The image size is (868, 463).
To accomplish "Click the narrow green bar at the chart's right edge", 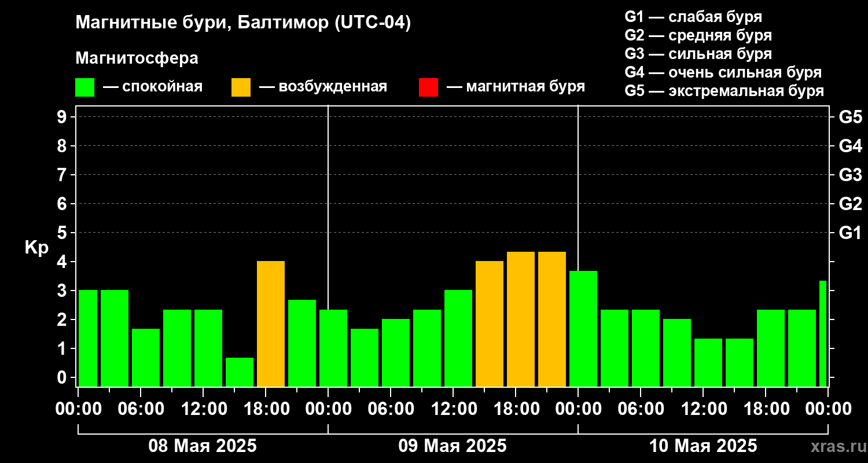I will click(823, 333).
